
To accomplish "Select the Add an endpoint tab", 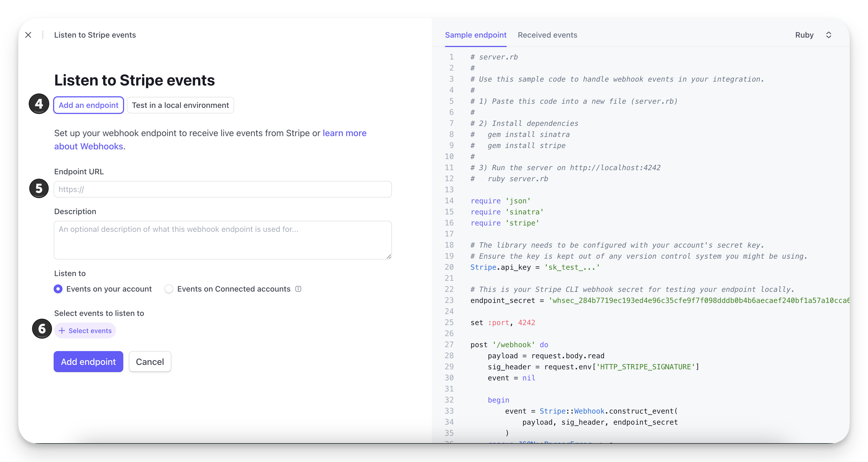I will click(89, 105).
